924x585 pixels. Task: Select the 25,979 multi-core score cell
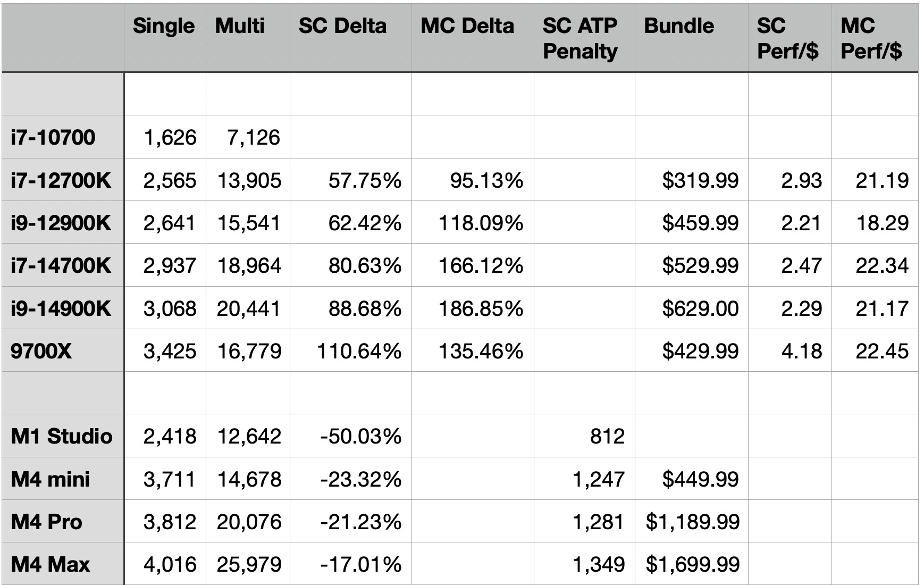tap(249, 564)
